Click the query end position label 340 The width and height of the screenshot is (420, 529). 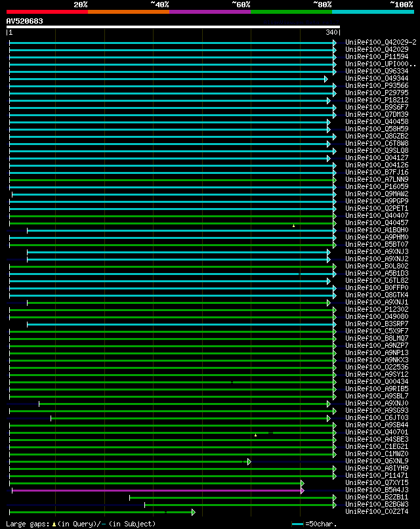(331, 32)
